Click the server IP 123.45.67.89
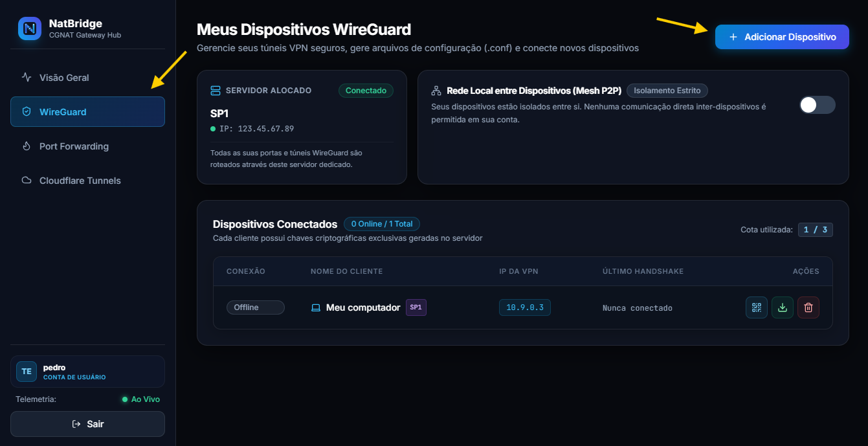Image resolution: width=868 pixels, height=446 pixels. (x=256, y=129)
